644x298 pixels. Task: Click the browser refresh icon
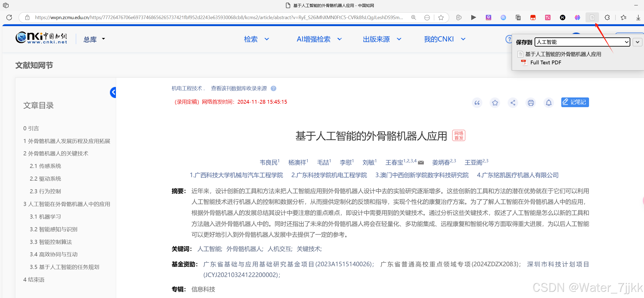[9, 17]
